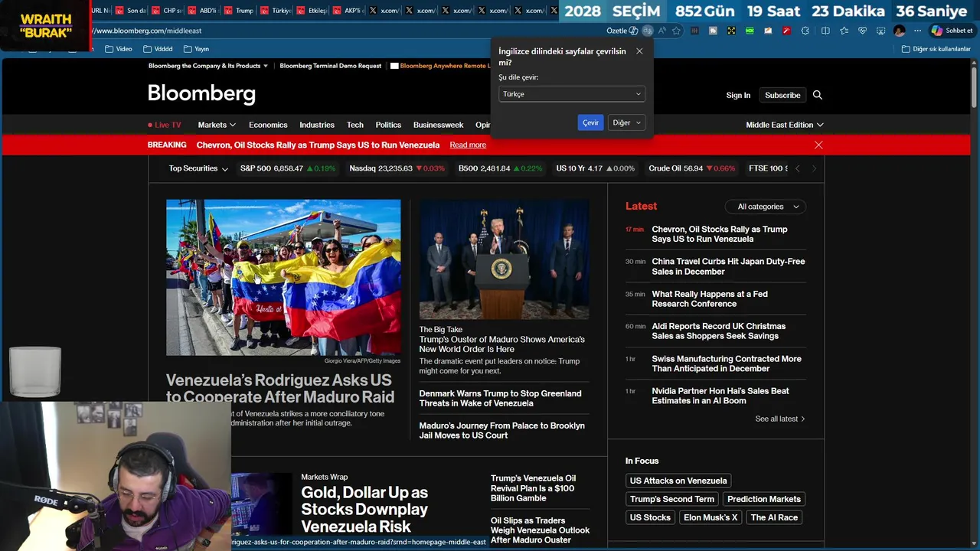The image size is (980, 551).
Task: Click See all latest link
Action: (780, 419)
